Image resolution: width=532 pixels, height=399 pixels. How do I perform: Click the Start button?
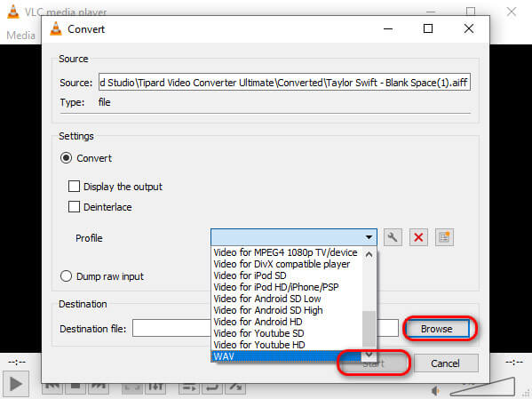pyautogui.click(x=374, y=363)
